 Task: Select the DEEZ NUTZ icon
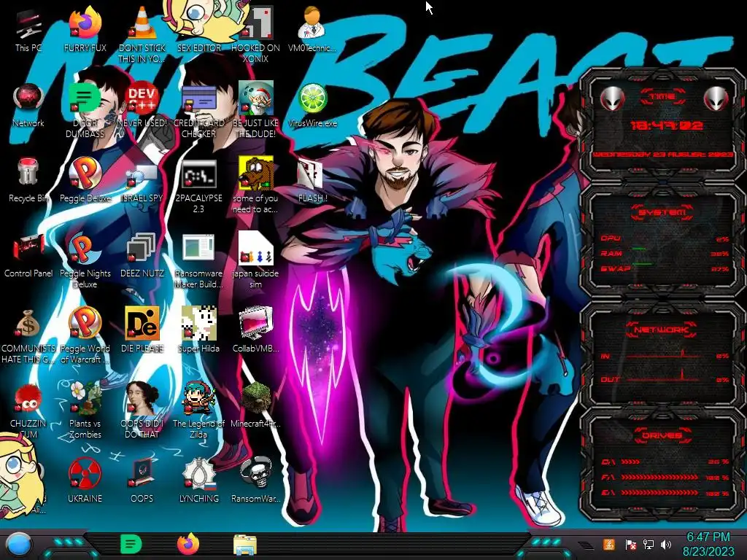tap(142, 256)
